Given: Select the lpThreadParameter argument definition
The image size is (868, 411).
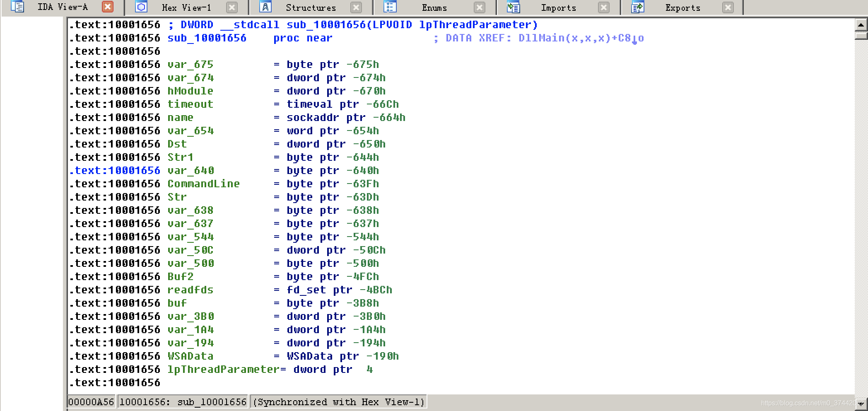Looking at the screenshot, I should (x=224, y=370).
